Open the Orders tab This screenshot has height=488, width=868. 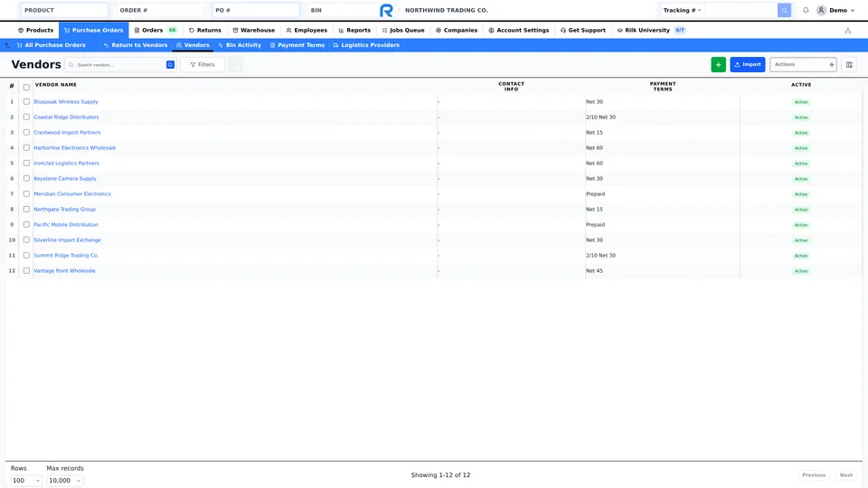155,31
